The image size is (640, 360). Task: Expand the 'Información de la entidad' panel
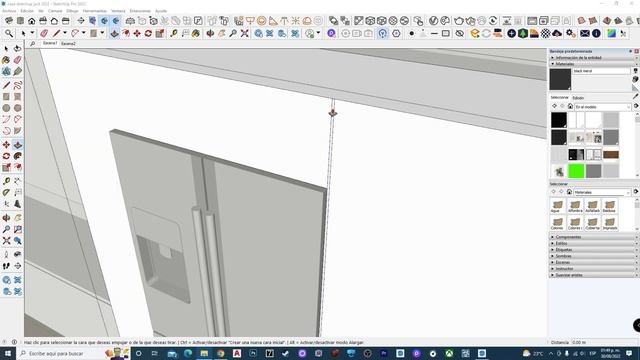[x=593, y=58]
